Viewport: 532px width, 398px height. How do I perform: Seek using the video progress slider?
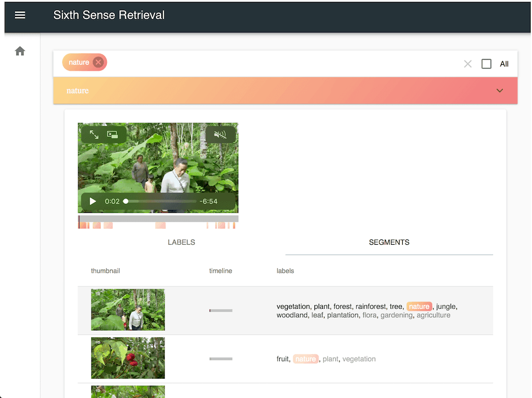point(161,201)
